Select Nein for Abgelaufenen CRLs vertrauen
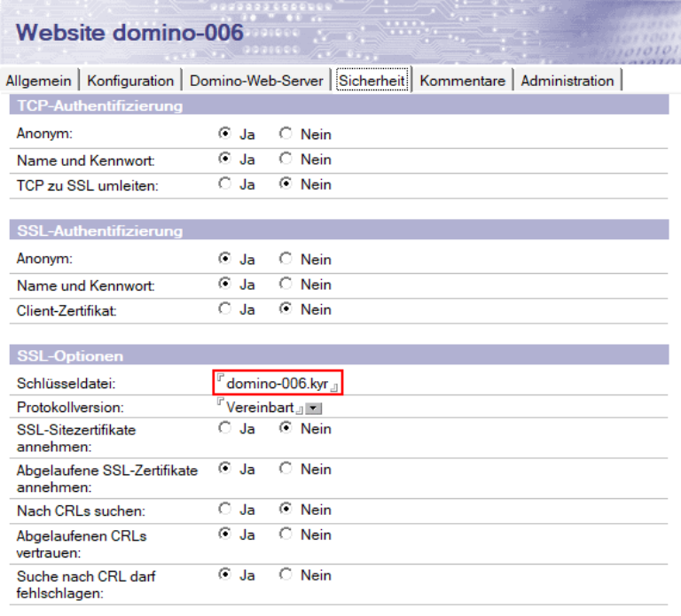 (x=286, y=534)
